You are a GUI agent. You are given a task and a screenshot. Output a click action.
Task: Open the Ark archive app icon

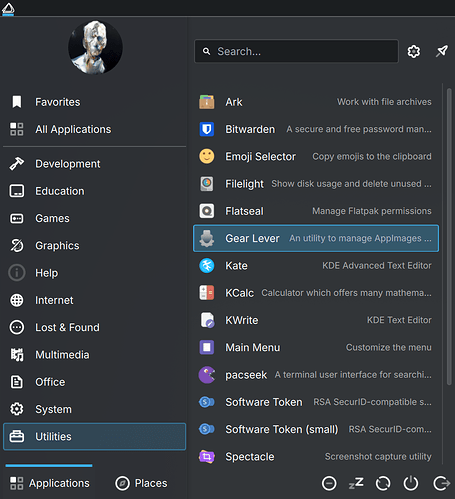(207, 102)
